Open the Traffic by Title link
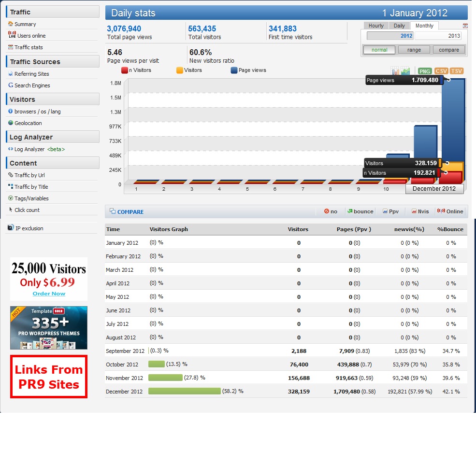Viewport: 476px width, 463px height. [x=31, y=187]
